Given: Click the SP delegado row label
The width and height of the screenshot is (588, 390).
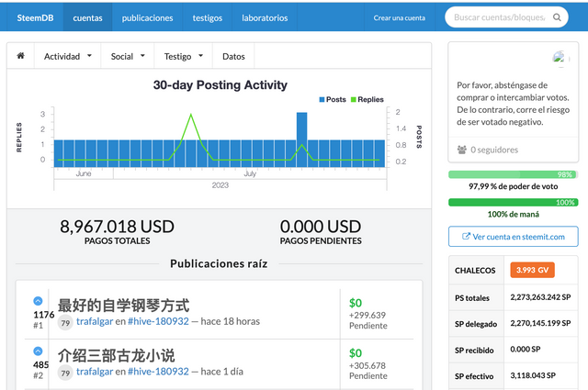Looking at the screenshot, I should point(476,324).
